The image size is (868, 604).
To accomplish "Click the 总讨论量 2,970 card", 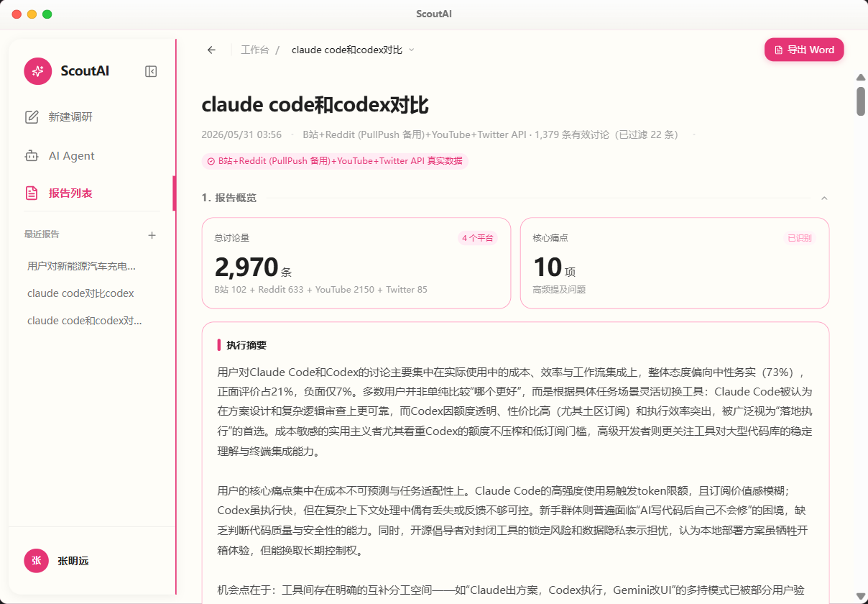I will [356, 263].
